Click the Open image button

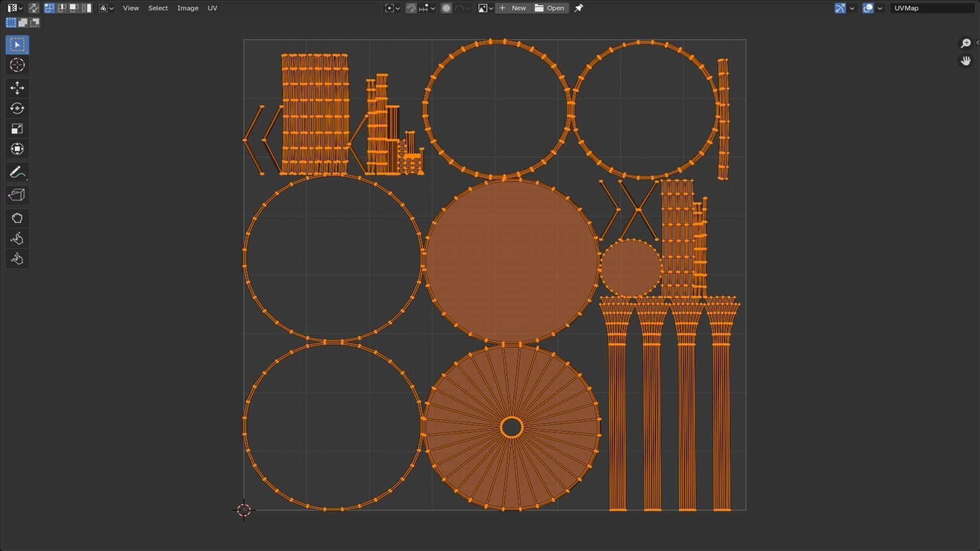pyautogui.click(x=550, y=8)
